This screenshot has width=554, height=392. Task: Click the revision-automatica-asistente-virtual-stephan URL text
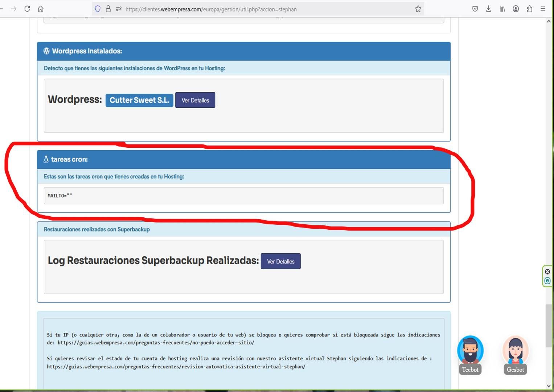coord(176,367)
